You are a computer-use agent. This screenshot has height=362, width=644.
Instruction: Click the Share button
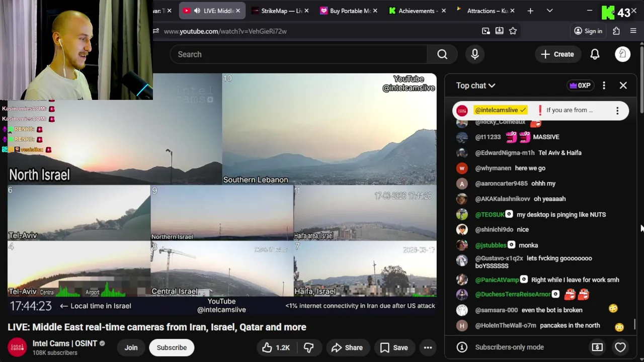(347, 347)
